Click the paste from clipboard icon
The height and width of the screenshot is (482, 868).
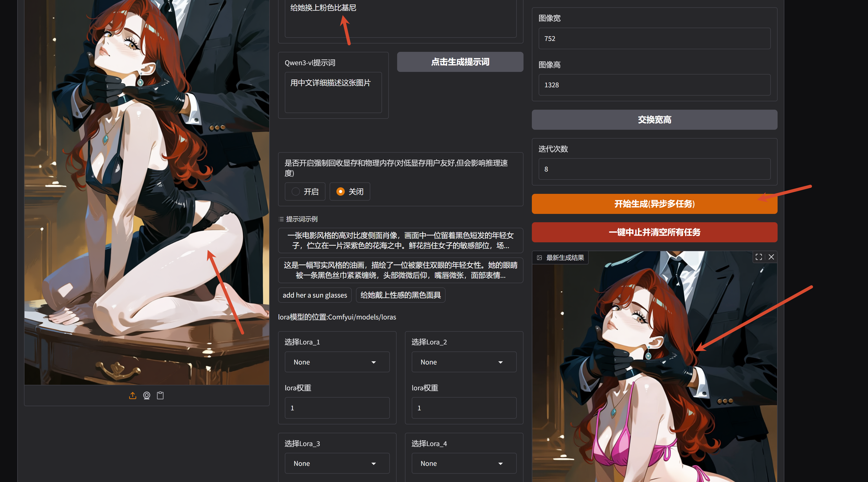pyautogui.click(x=161, y=396)
